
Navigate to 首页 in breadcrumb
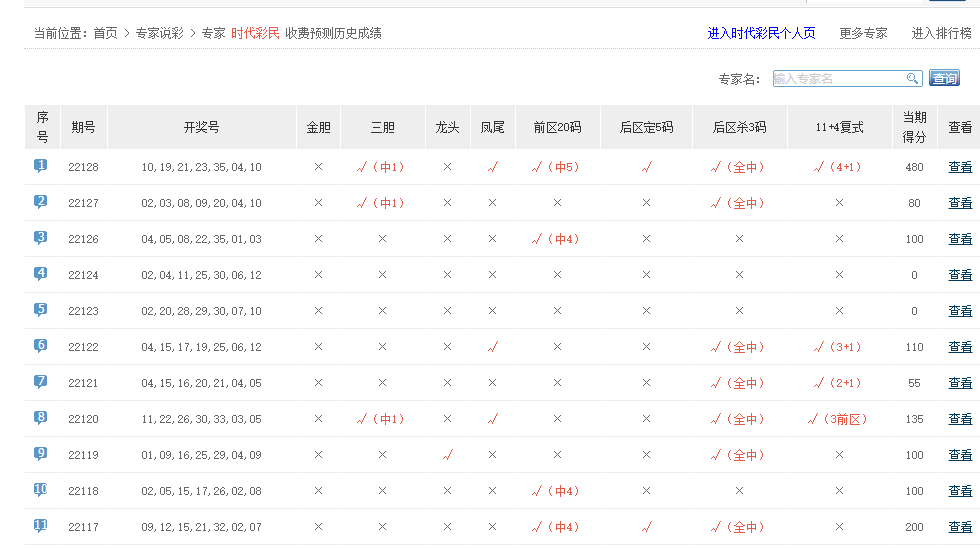pyautogui.click(x=105, y=33)
